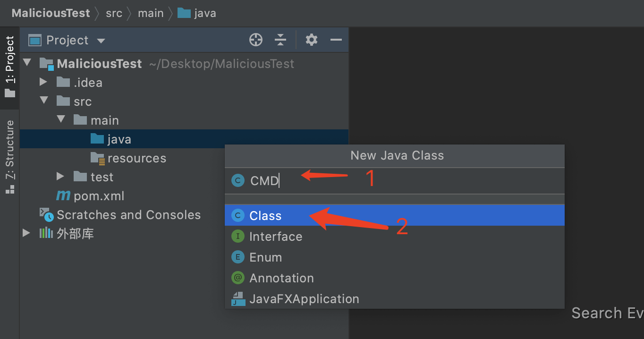Select Enum in New Java Class list

tap(265, 257)
